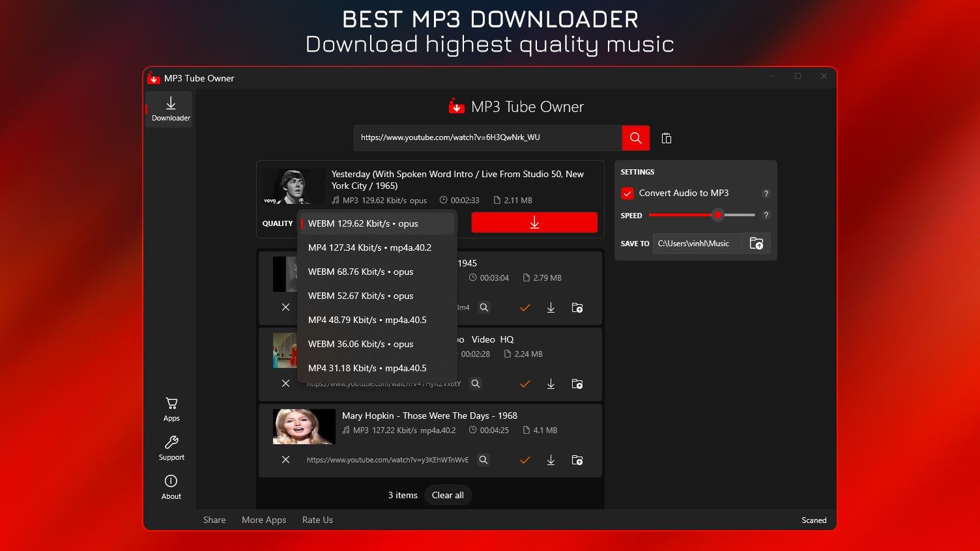Open folder for the Mary Hopkin item
The width and height of the screenshot is (980, 551).
577,460
